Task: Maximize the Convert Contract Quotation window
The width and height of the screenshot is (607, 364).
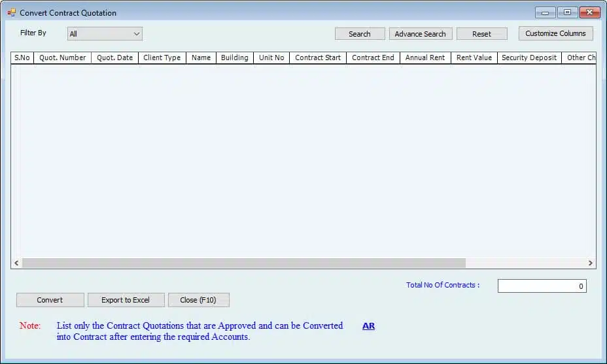Action: point(568,12)
